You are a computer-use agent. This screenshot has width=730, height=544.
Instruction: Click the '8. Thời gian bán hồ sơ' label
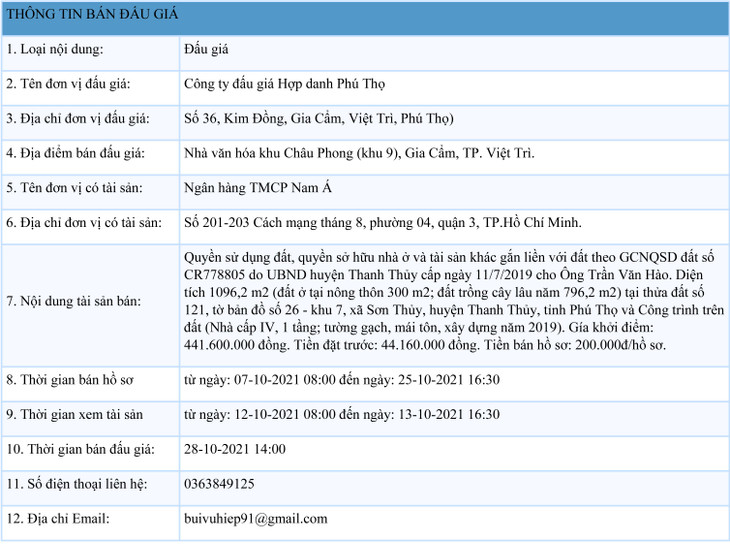(x=68, y=380)
